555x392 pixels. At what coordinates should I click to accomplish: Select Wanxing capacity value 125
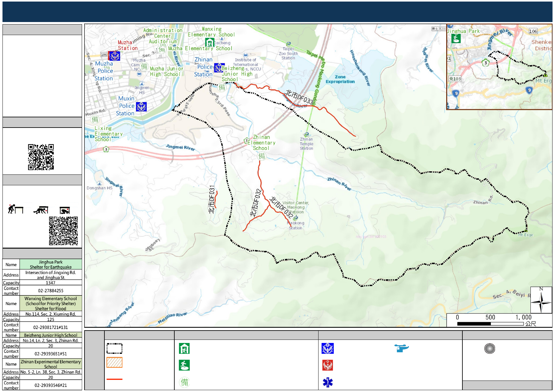(x=51, y=319)
